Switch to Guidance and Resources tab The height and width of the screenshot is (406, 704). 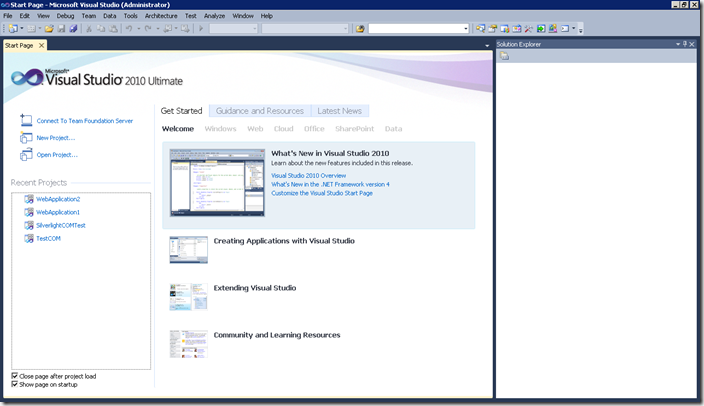(260, 111)
